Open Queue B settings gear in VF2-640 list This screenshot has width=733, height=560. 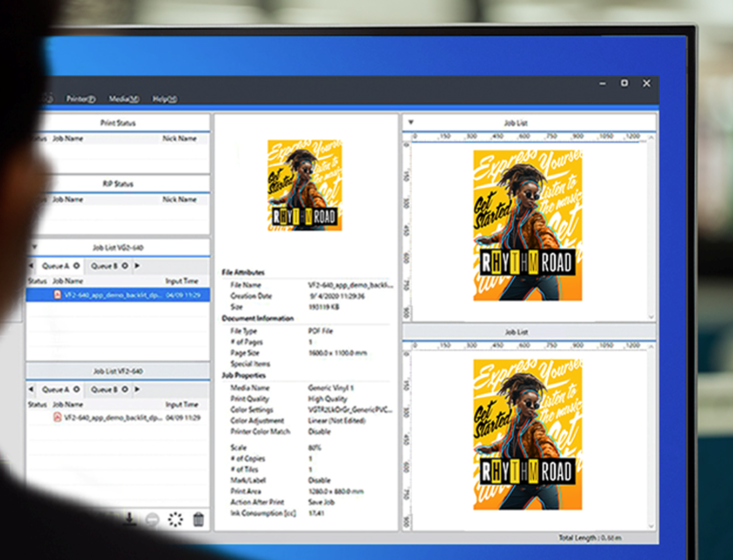coord(125,389)
